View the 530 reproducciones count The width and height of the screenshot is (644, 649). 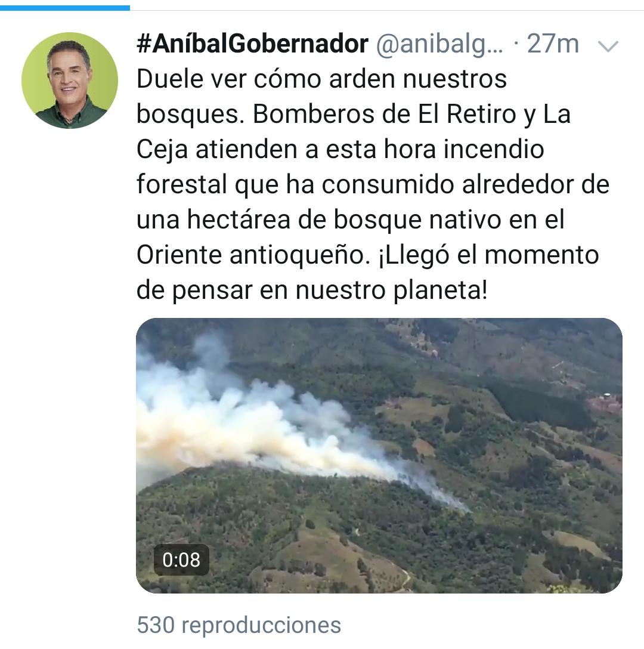pos(239,625)
